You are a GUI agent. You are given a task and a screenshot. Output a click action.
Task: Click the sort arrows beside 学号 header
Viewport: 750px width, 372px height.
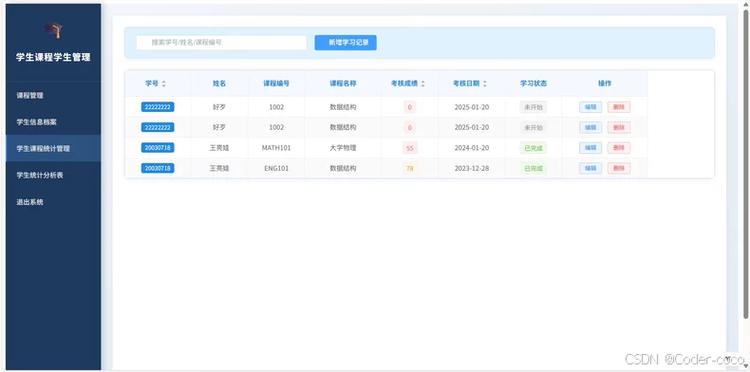point(164,84)
